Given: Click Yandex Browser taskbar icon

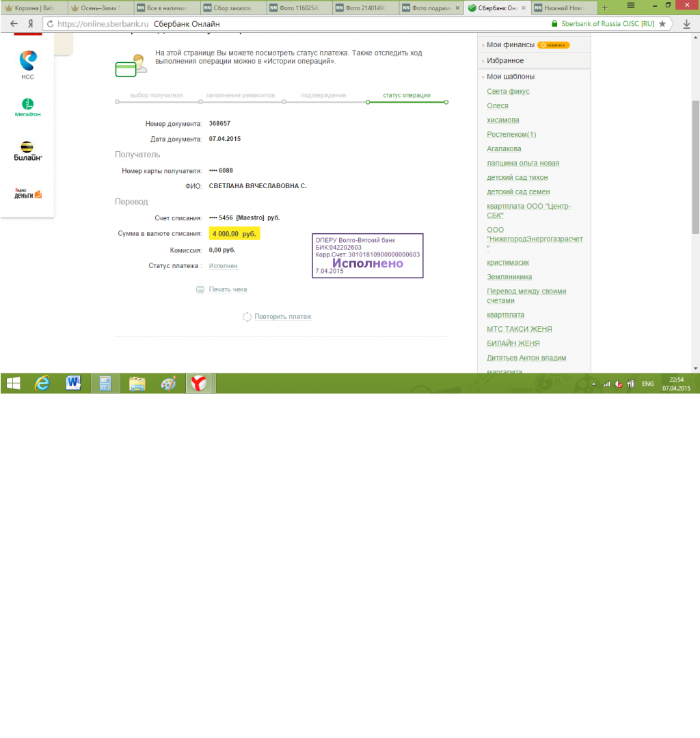Looking at the screenshot, I should click(199, 384).
